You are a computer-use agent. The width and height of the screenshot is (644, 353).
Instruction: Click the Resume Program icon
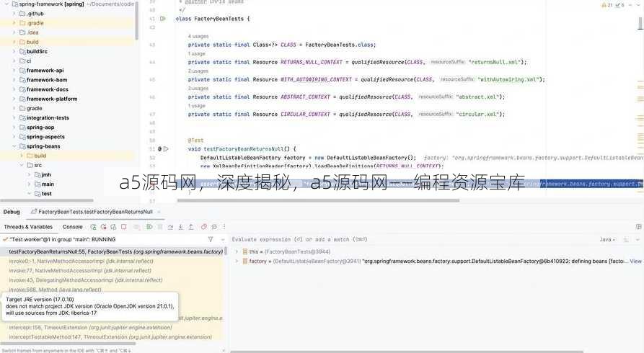[x=149, y=227]
